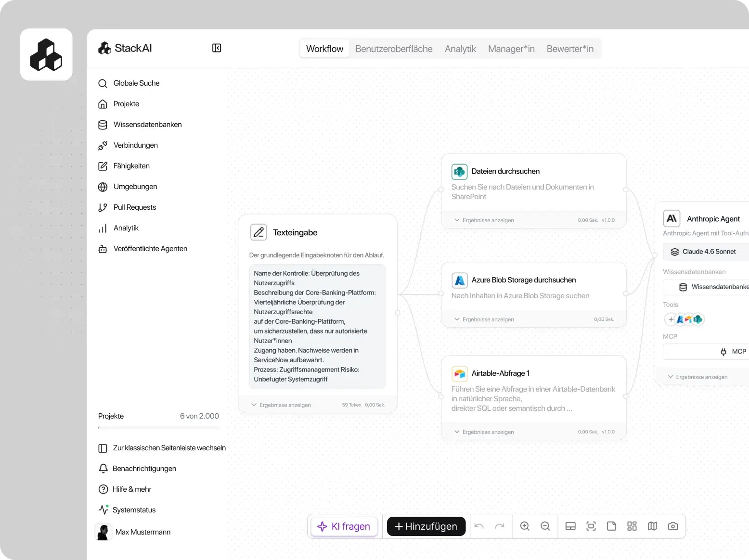Image resolution: width=749 pixels, height=560 pixels.
Task: Switch to the Analytik tab at top
Action: click(x=460, y=49)
